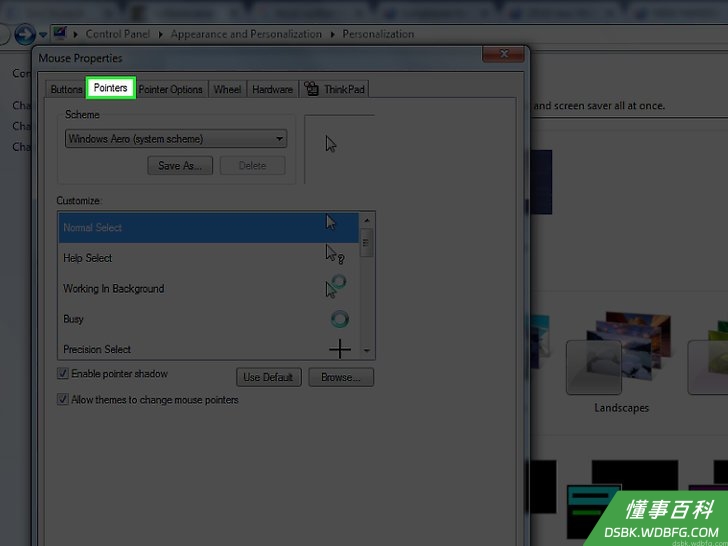The height and width of the screenshot is (546, 728).
Task: Click the Delete scheme button
Action: tap(253, 165)
